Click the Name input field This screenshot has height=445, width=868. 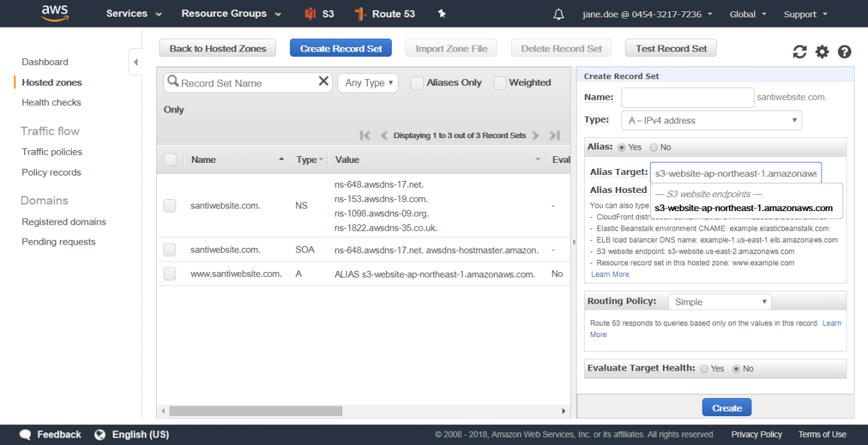[688, 97]
